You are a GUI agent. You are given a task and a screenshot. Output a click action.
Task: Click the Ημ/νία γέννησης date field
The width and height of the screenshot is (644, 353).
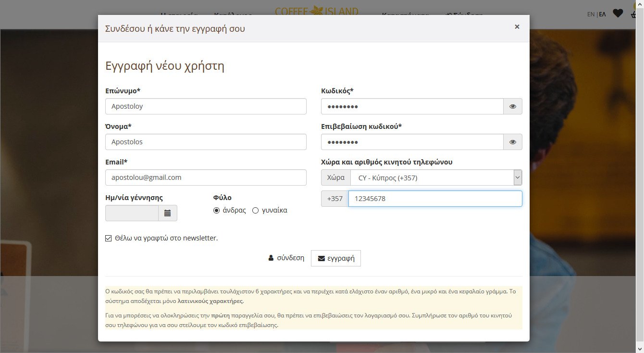click(132, 213)
